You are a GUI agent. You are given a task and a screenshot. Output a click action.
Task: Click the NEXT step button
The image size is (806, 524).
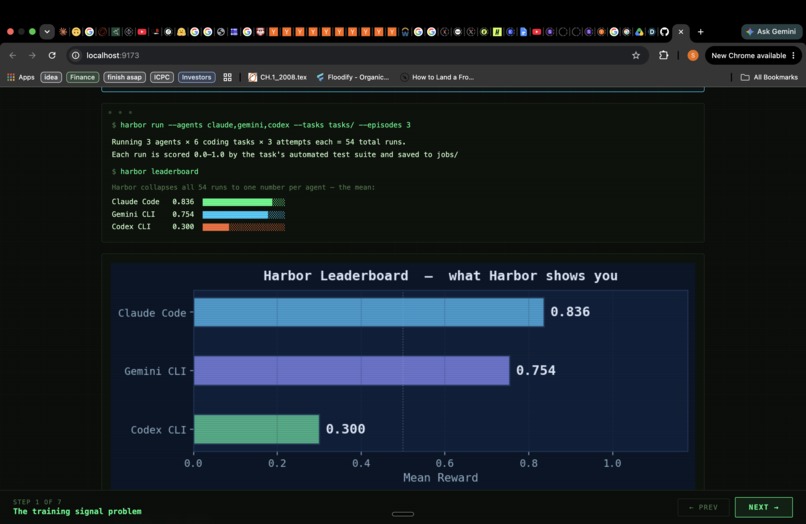coord(763,507)
